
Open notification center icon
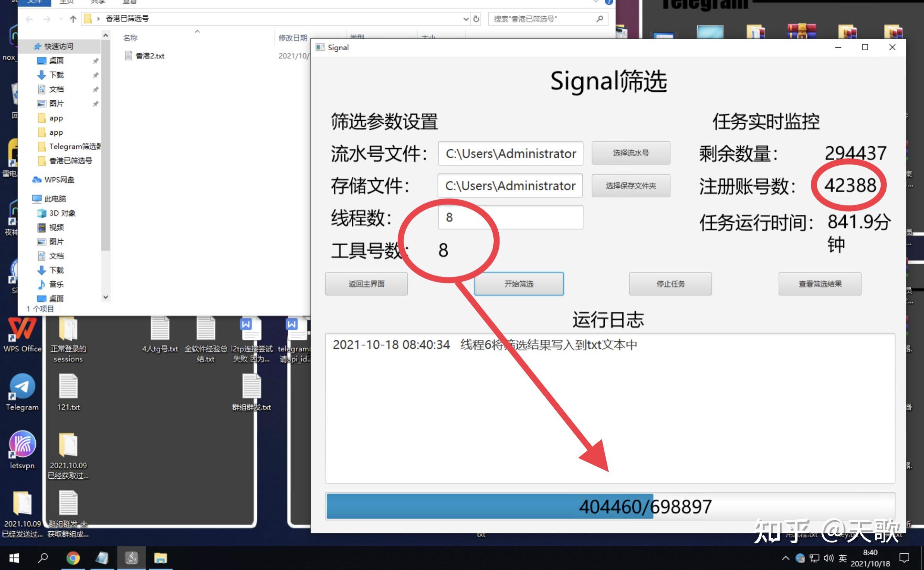[x=904, y=558]
